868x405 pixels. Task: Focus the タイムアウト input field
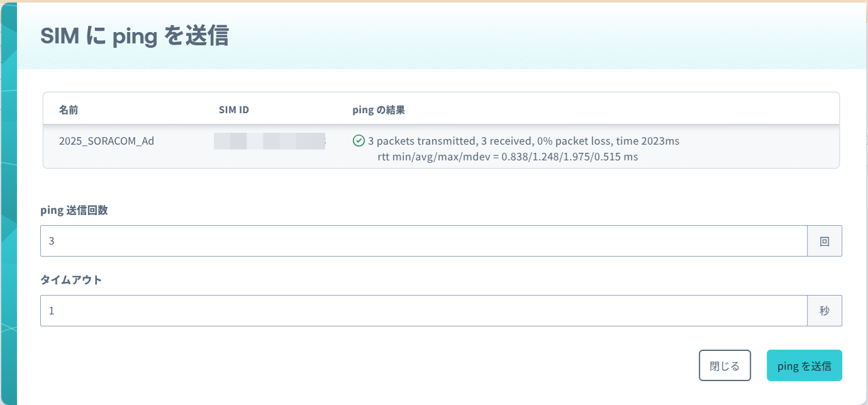tap(424, 311)
